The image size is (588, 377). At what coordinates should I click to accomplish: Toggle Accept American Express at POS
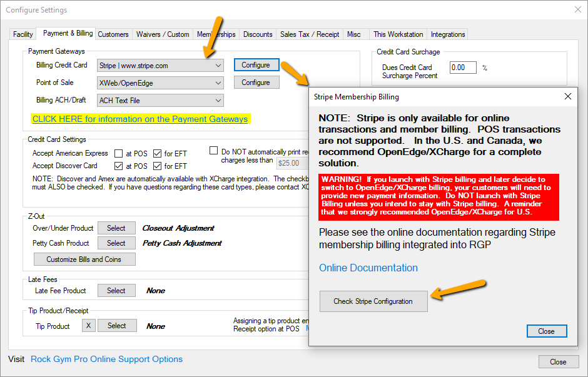118,154
